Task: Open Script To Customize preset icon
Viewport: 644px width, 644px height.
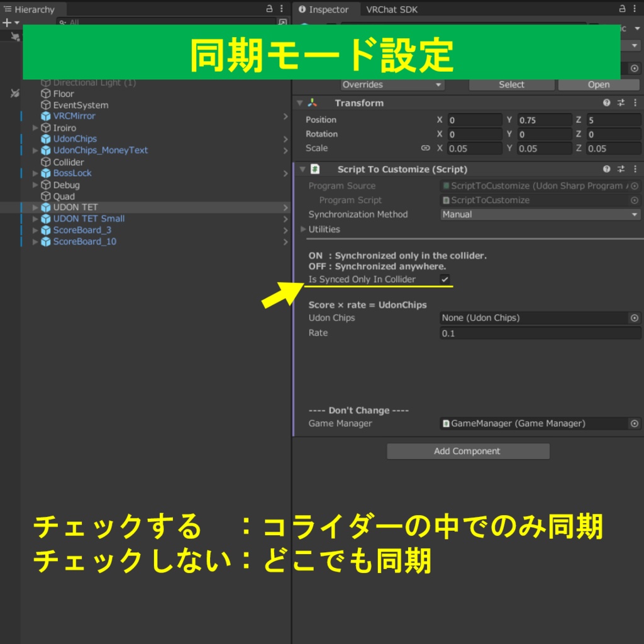Action: pos(621,169)
